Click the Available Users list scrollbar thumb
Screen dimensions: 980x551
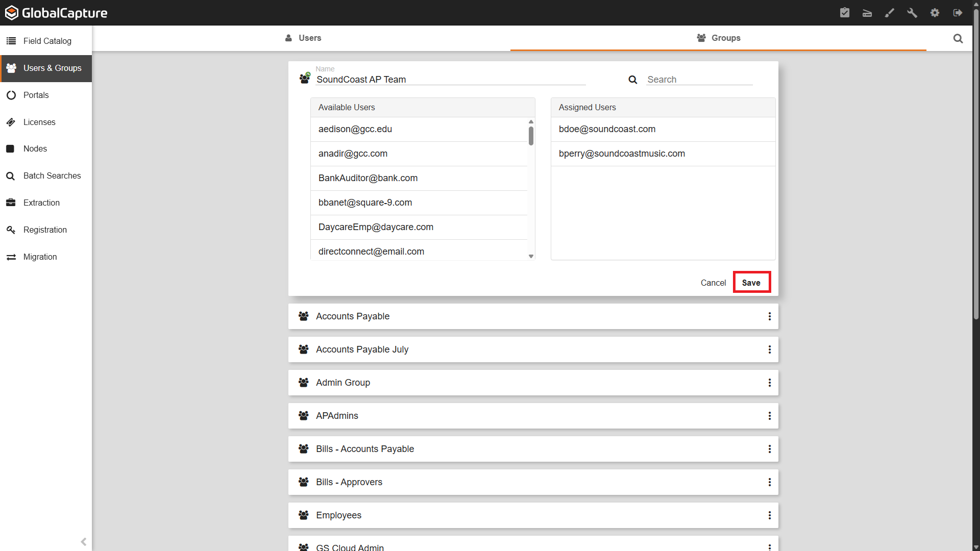coord(531,136)
